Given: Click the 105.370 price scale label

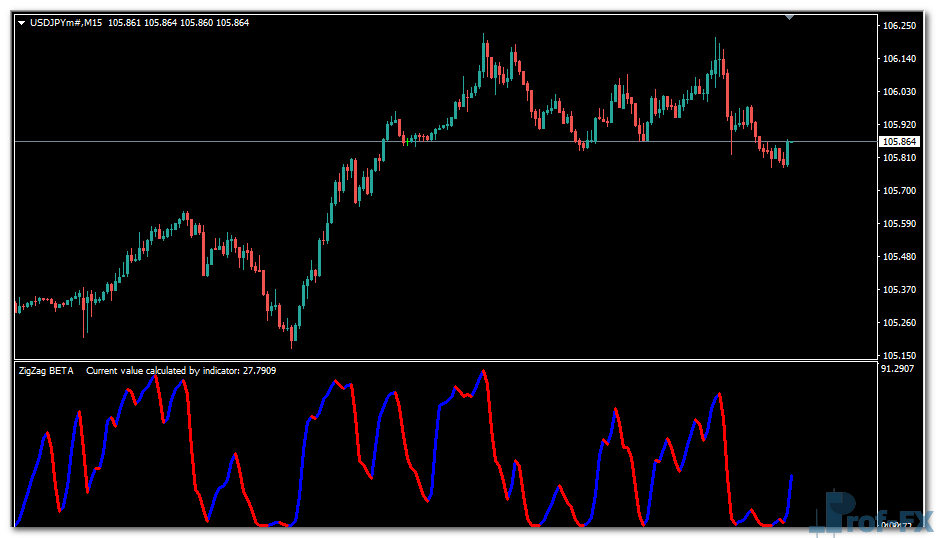Looking at the screenshot, I should tap(900, 290).
